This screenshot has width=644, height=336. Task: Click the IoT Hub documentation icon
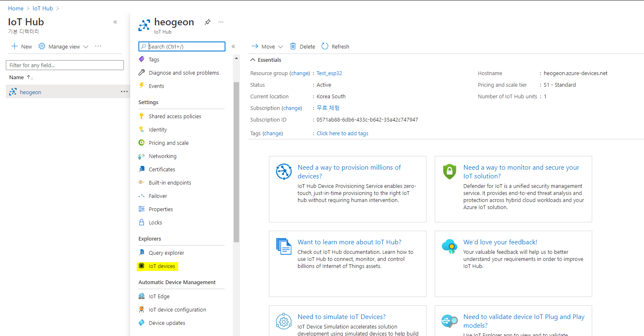[x=284, y=246]
